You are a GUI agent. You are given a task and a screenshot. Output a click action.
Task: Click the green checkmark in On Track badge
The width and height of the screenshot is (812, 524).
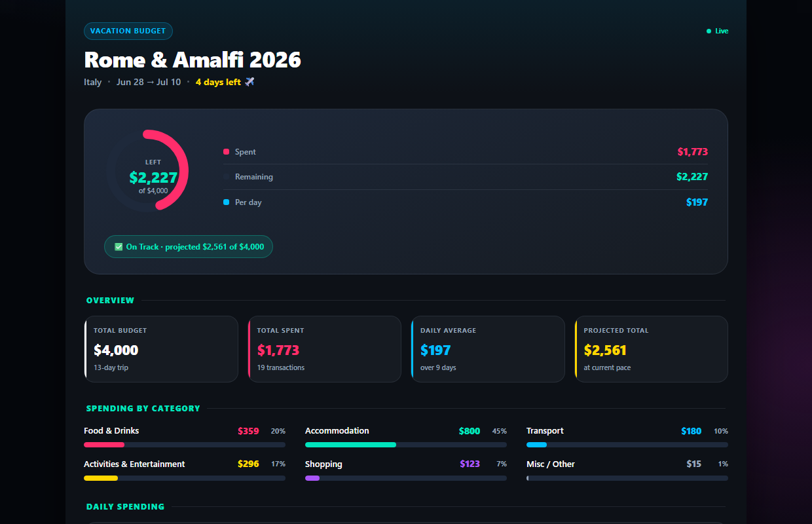[119, 247]
